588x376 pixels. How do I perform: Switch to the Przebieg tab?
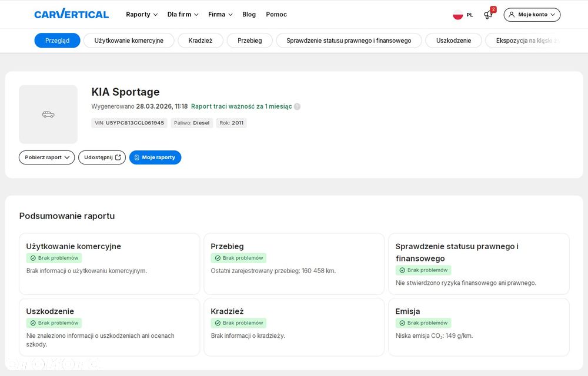[x=250, y=41]
